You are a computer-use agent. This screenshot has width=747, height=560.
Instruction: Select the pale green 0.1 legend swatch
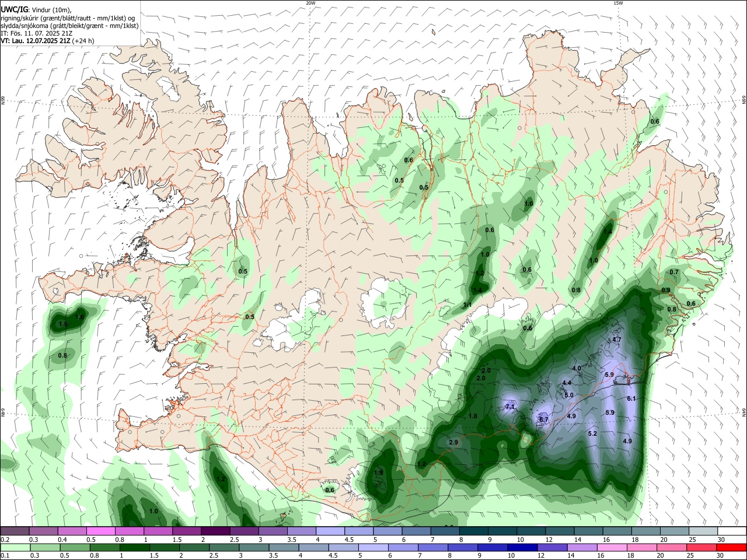pyautogui.click(x=15, y=548)
